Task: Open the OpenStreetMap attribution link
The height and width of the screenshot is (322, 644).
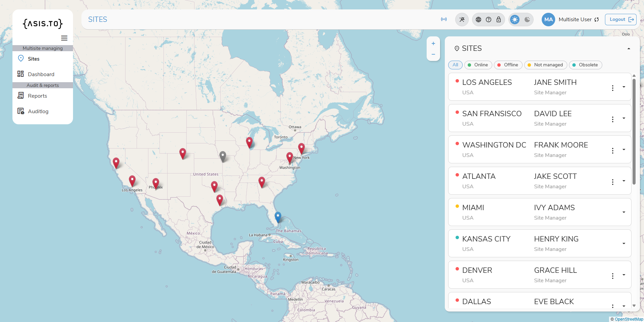Action: point(629,319)
